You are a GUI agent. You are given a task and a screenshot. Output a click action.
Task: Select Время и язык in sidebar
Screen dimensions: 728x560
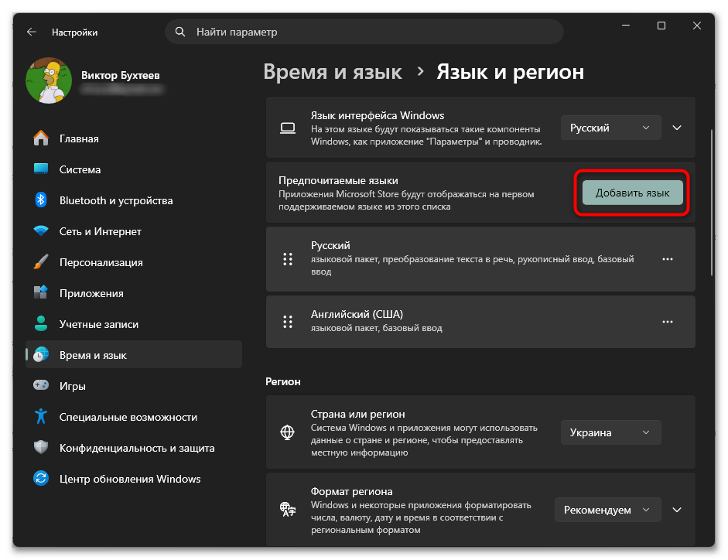[134, 355]
